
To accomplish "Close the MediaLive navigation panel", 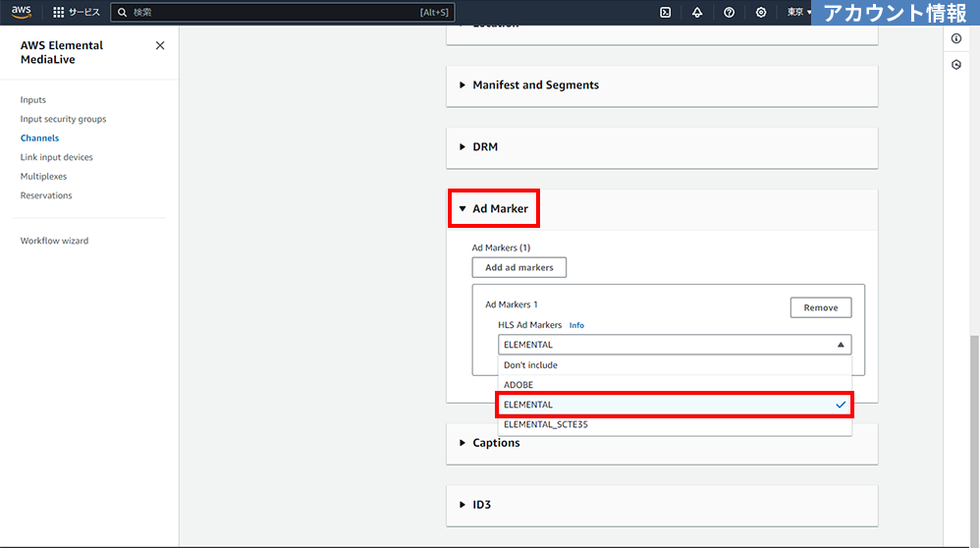I will [x=160, y=45].
